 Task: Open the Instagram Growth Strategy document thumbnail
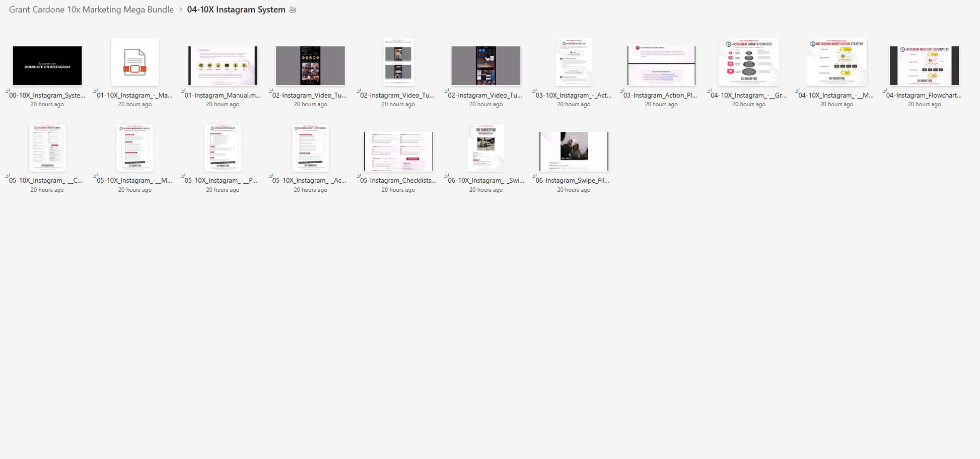[x=749, y=63]
